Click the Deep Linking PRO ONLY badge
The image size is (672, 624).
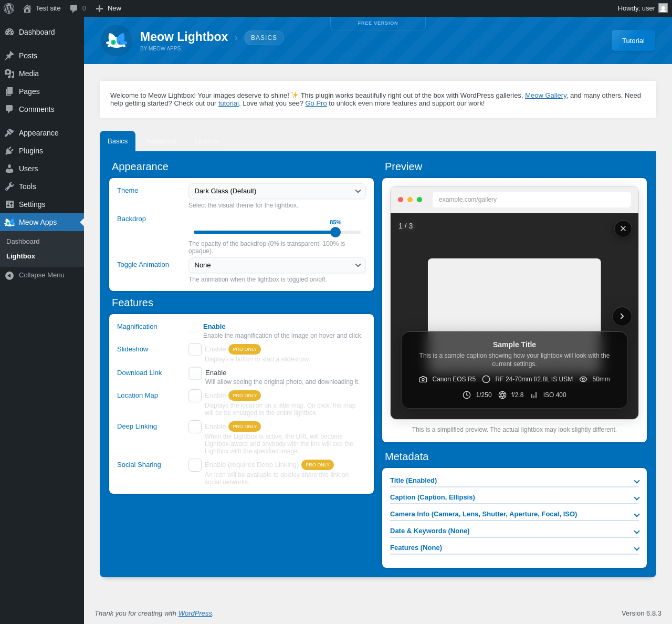click(x=245, y=427)
